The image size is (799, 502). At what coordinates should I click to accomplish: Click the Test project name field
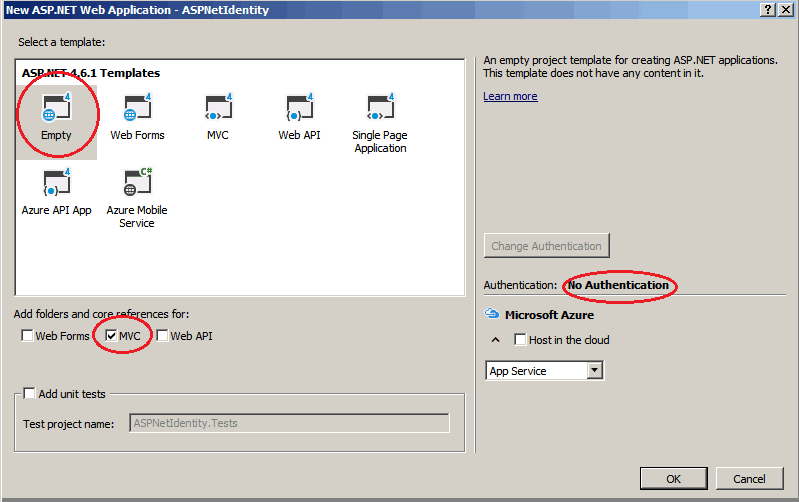coord(289,423)
